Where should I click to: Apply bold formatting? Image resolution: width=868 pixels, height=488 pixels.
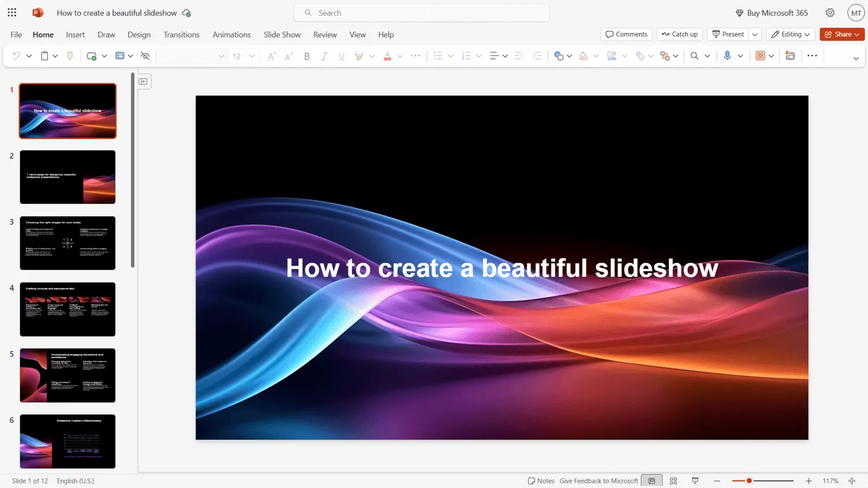coord(307,56)
